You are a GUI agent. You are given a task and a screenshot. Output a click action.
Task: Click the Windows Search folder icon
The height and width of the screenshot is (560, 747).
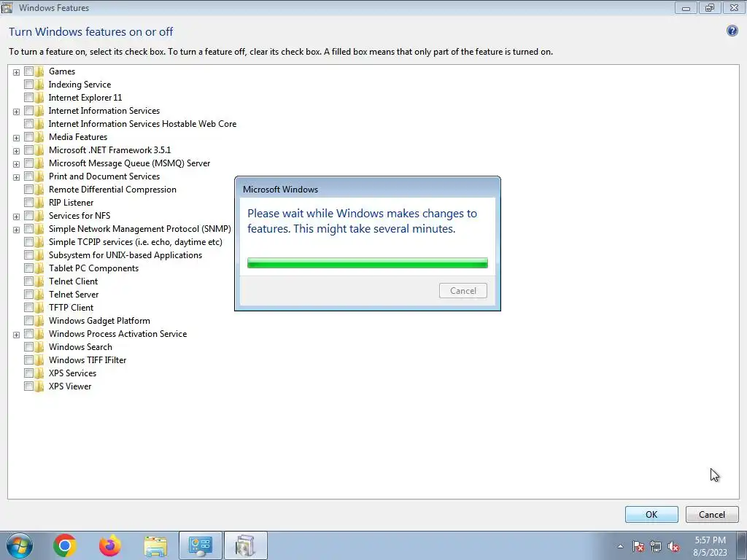tap(39, 347)
